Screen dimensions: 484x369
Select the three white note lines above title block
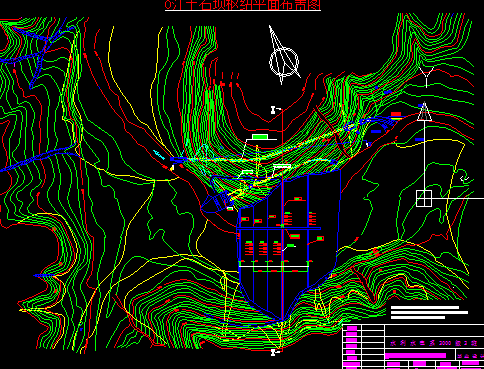tap(429, 312)
